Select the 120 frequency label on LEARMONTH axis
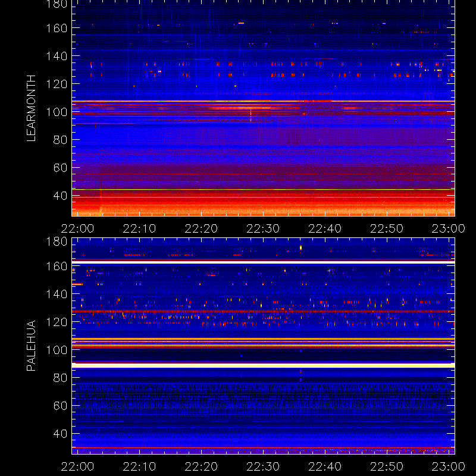Image resolution: width=476 pixels, height=476 pixels. tap(57, 84)
